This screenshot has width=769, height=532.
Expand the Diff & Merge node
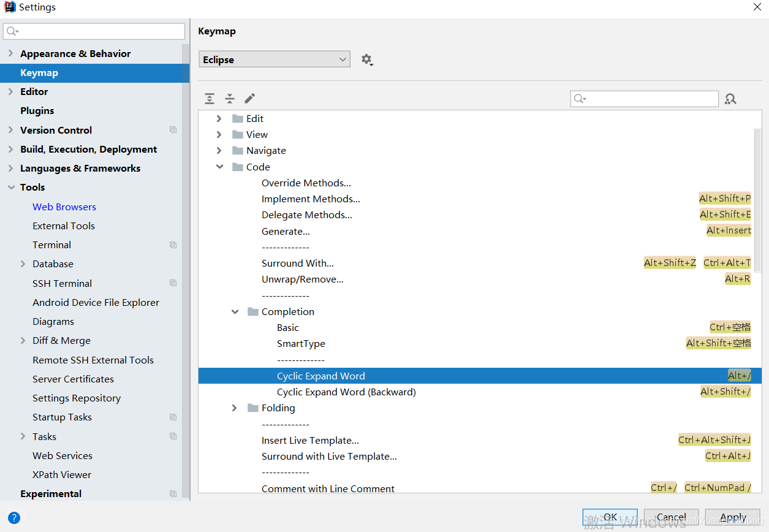pyautogui.click(x=23, y=340)
